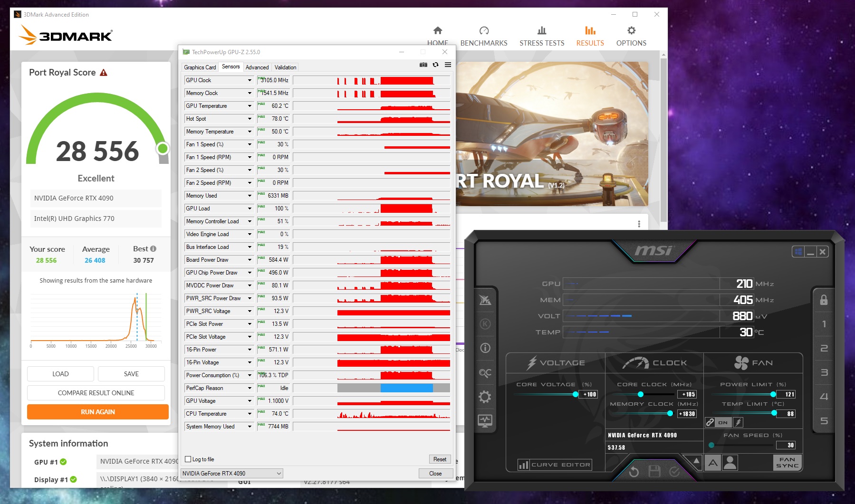Screen dimensions: 855x504
Task: Toggle the Fan Sync button
Action: (788, 463)
